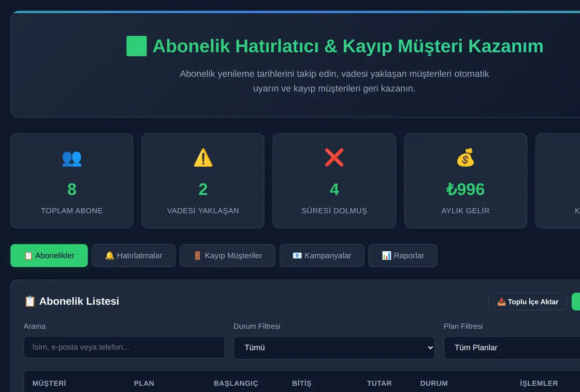Click the money bag icon above Aylık Gelir
Image resolution: width=580 pixels, height=392 pixels.
[465, 158]
